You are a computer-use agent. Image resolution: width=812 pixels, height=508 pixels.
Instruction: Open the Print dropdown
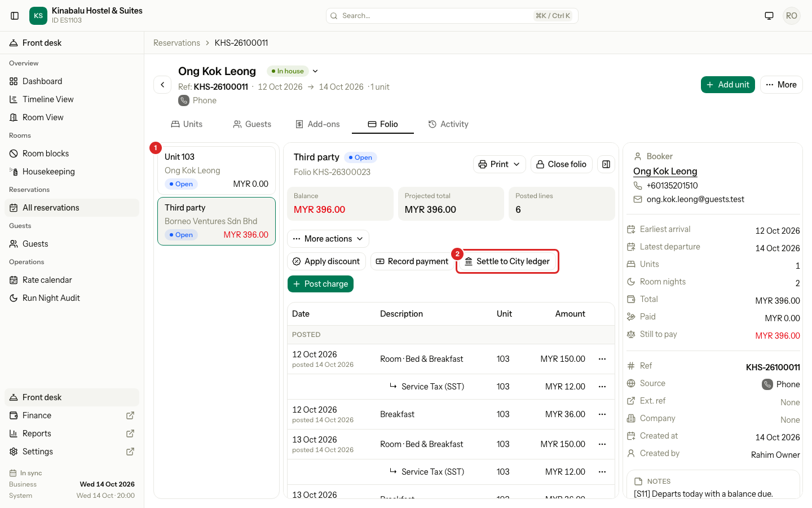click(x=500, y=164)
